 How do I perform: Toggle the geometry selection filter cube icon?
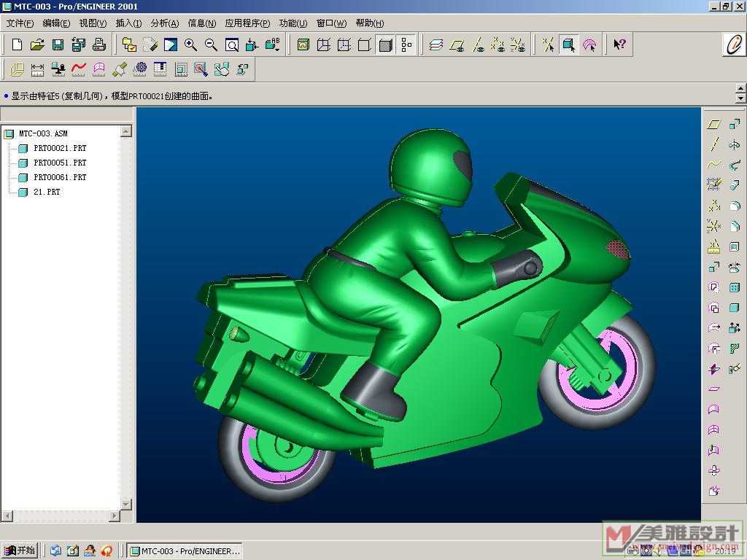pyautogui.click(x=569, y=44)
